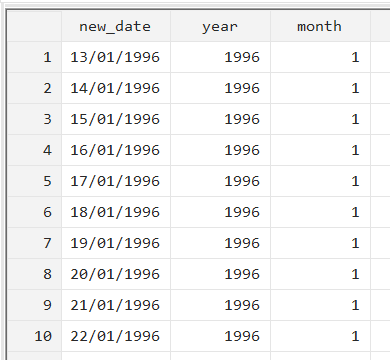The image size is (390, 360).
Task: Select row number 5 header
Action: coord(35,181)
